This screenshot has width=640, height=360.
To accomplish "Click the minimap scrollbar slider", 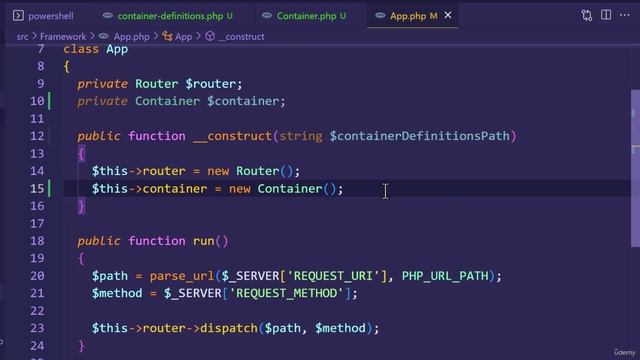I will [635, 168].
